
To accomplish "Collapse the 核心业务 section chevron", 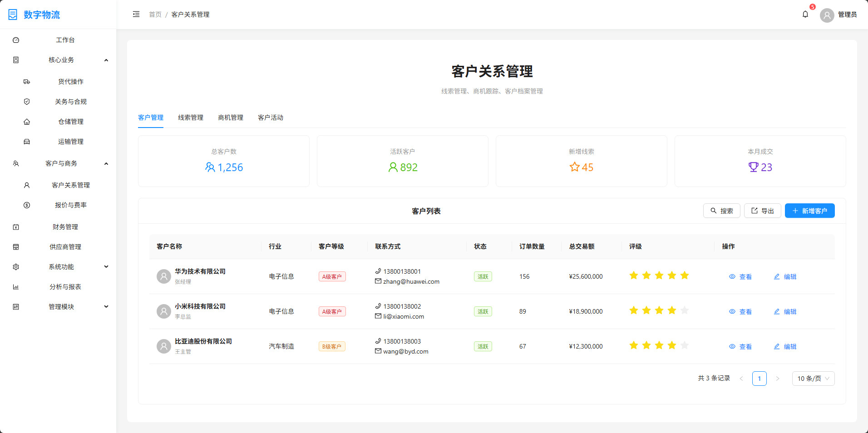I will click(x=106, y=60).
